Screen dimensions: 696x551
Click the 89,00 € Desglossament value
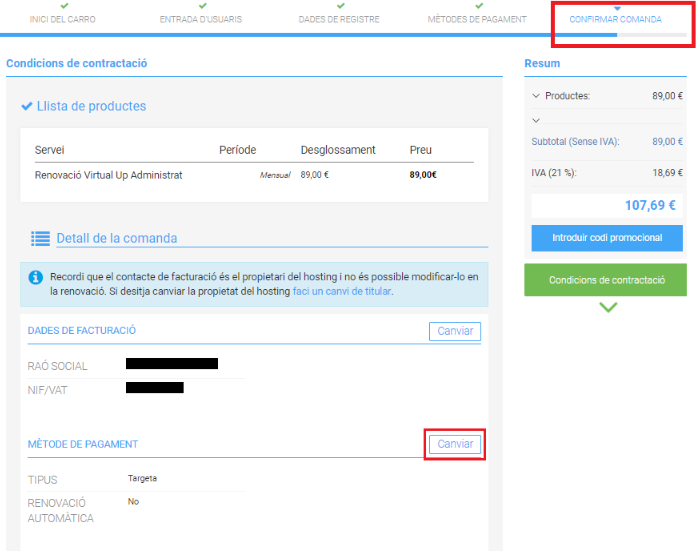315,175
